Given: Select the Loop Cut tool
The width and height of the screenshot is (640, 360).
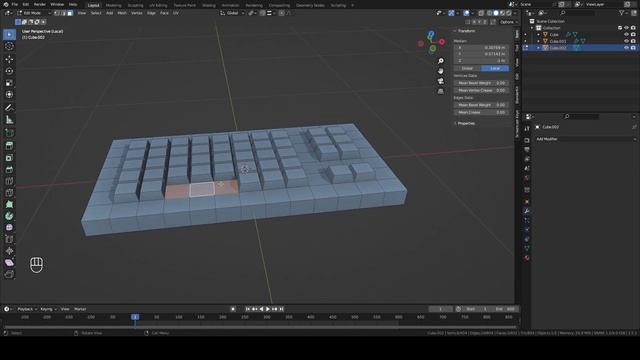Looking at the screenshot, I should 9,181.
